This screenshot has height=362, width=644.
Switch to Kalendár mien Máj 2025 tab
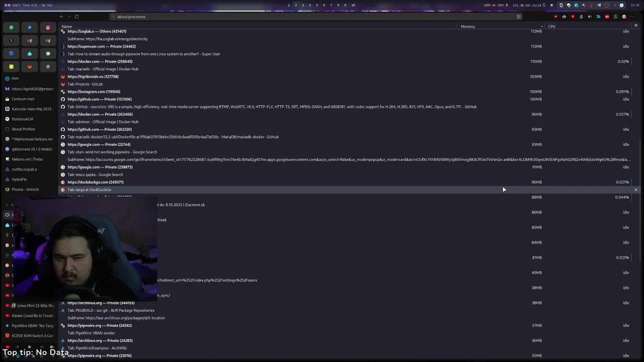click(29, 109)
